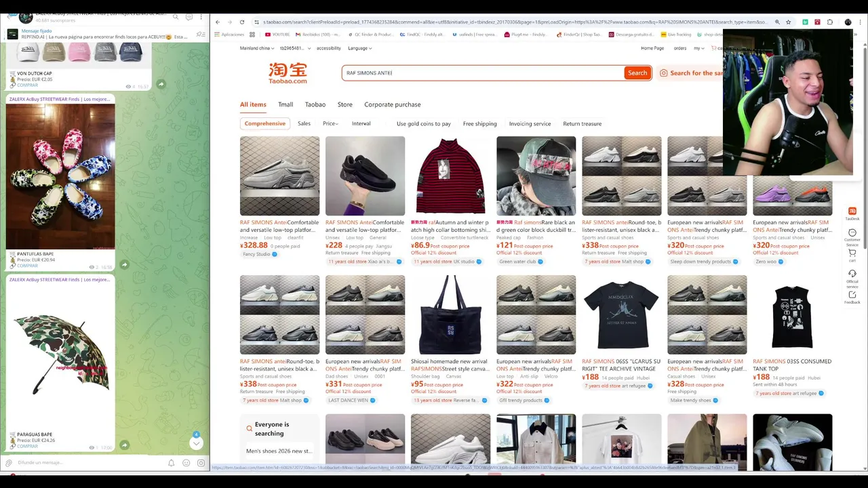This screenshot has height=488, width=868.
Task: Switch to the Store tab
Action: (345, 104)
